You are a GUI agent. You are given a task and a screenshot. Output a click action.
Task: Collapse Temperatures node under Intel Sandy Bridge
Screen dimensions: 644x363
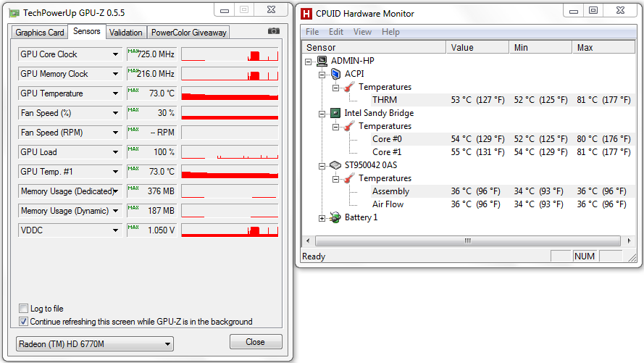(x=335, y=127)
